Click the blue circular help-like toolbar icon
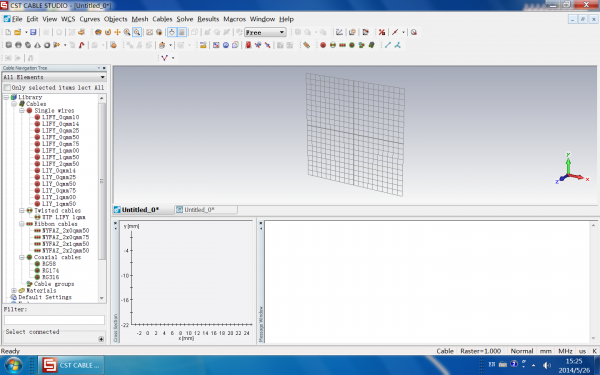This screenshot has width=600, height=375. click(x=226, y=45)
